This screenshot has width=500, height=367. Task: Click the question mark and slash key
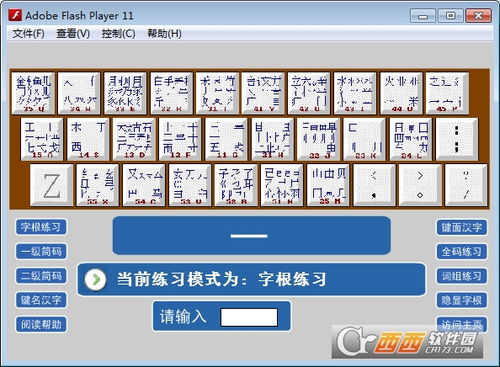pyautogui.click(x=466, y=185)
